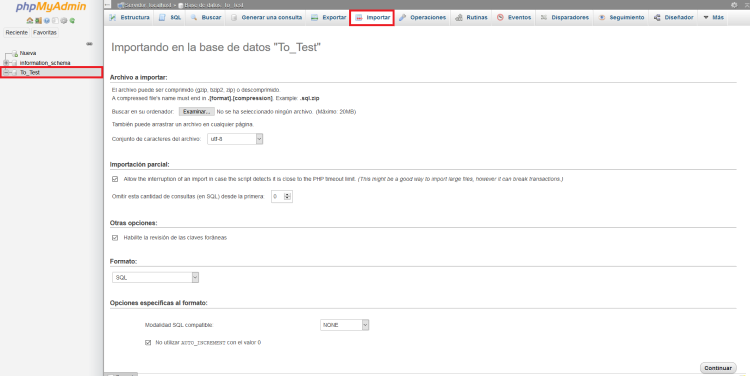
Task: Open the Eventos tab
Action: point(514,17)
